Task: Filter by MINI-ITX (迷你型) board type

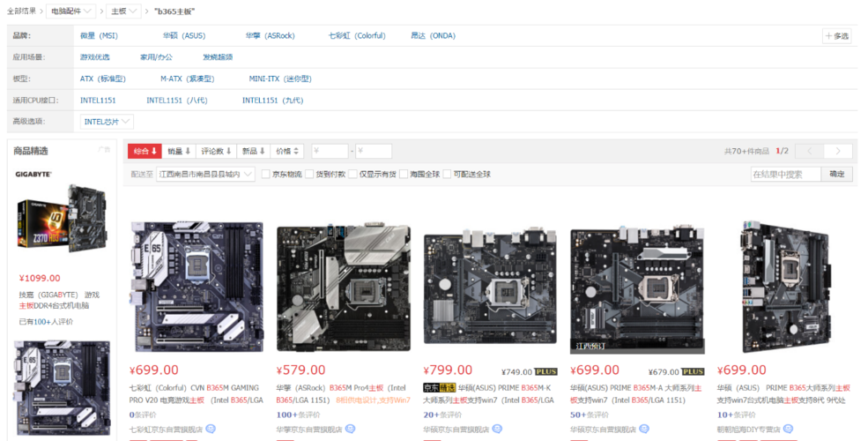Action: 280,78
